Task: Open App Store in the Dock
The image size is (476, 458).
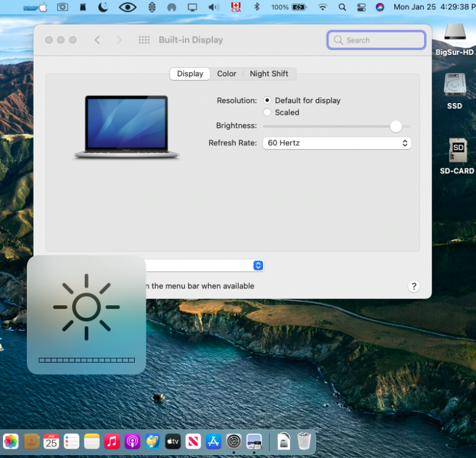Action: 214,442
